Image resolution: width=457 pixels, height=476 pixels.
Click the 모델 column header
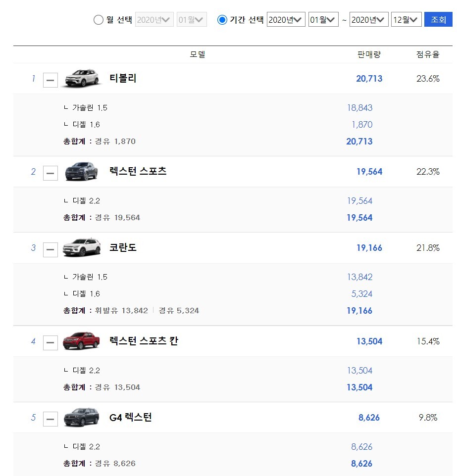coord(198,54)
